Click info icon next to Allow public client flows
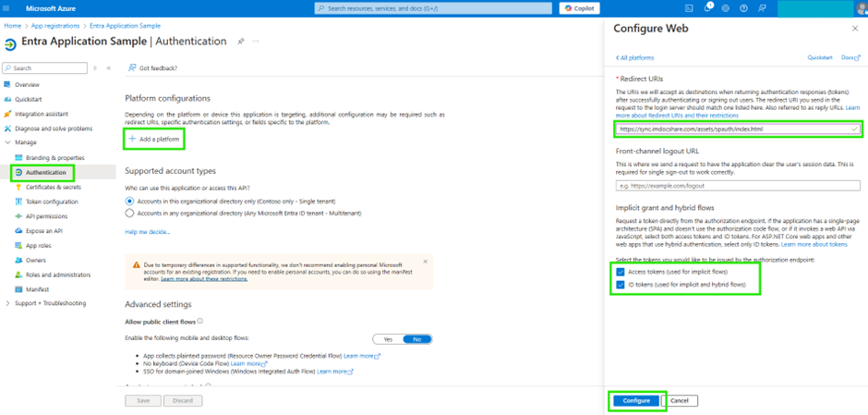This screenshot has width=868, height=415. 199,321
